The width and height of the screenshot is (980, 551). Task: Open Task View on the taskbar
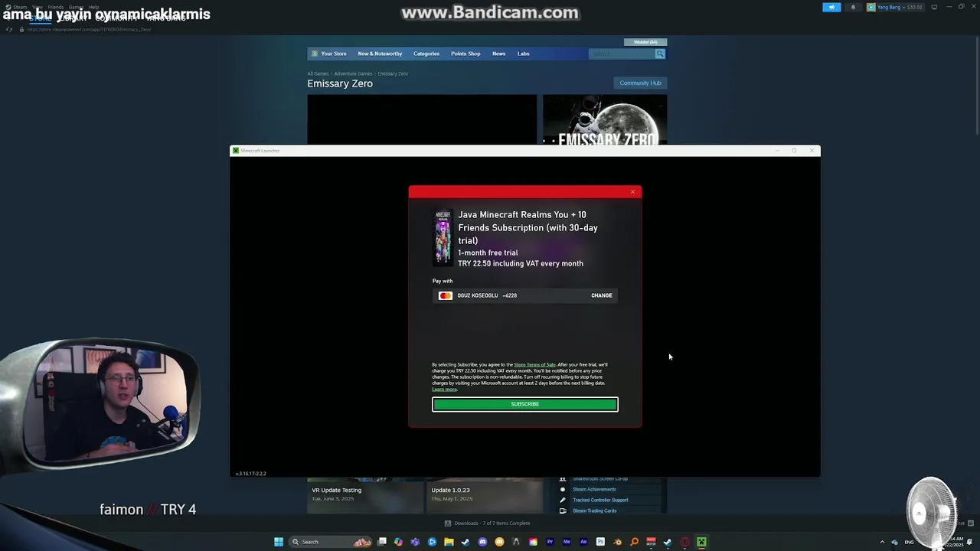(382, 542)
